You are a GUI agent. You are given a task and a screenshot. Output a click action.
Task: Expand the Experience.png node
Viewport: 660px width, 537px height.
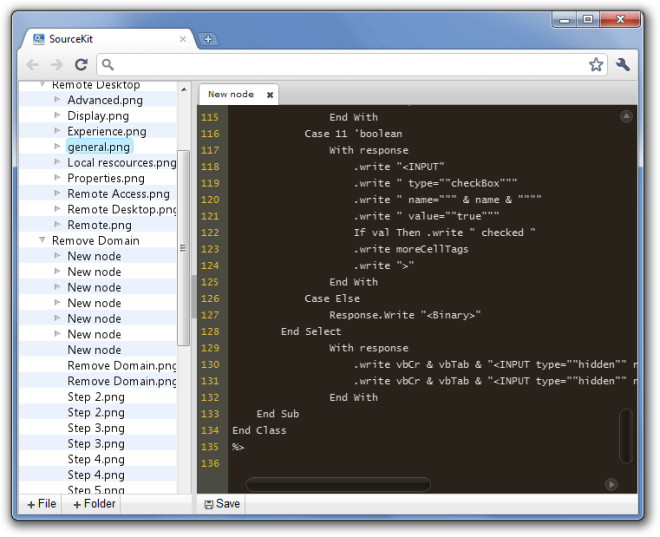click(x=57, y=131)
